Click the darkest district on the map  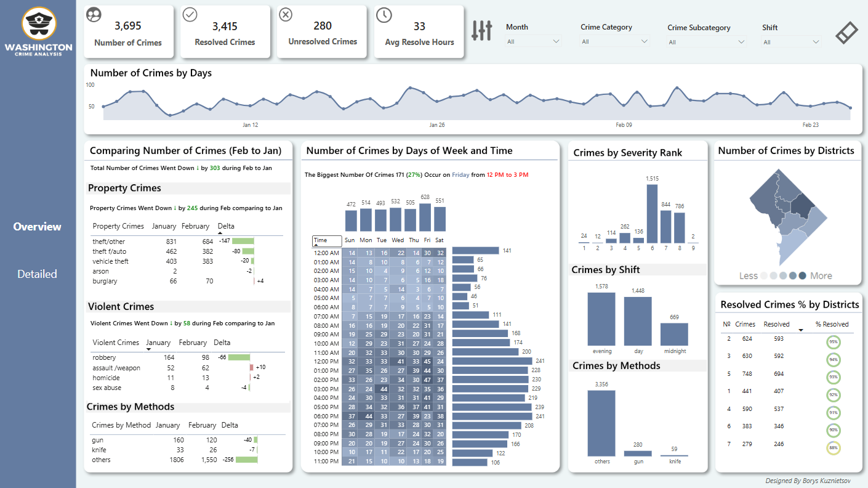point(802,205)
